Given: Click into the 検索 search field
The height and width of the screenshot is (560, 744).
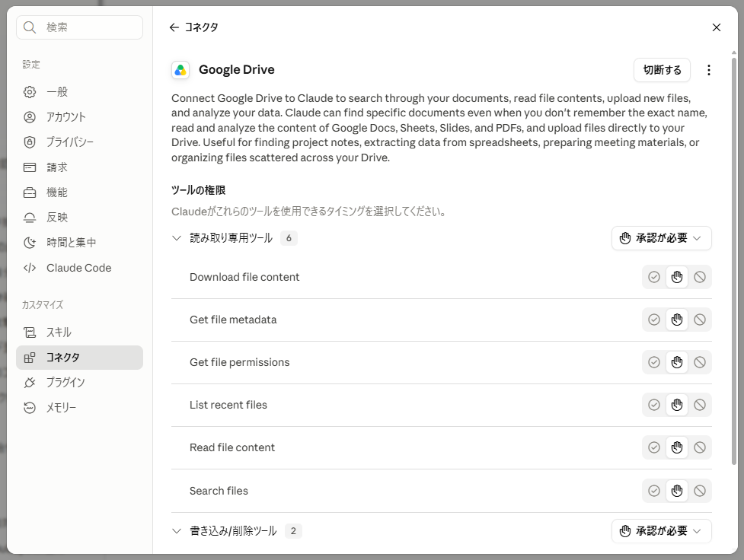Looking at the screenshot, I should click(x=79, y=27).
